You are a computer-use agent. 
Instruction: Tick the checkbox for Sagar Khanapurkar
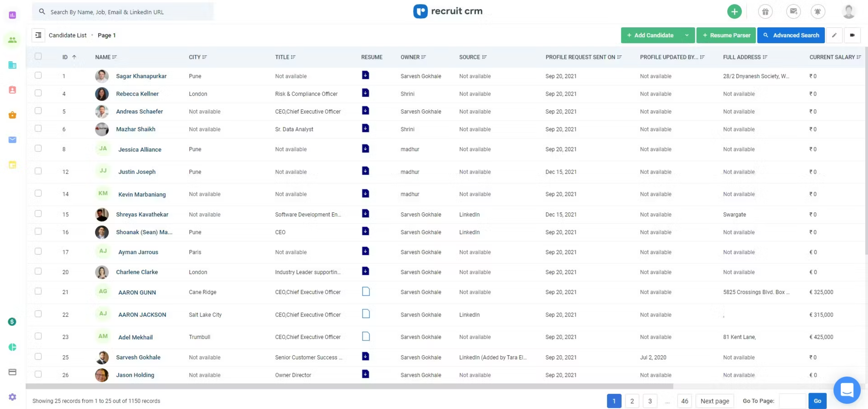pyautogui.click(x=38, y=75)
